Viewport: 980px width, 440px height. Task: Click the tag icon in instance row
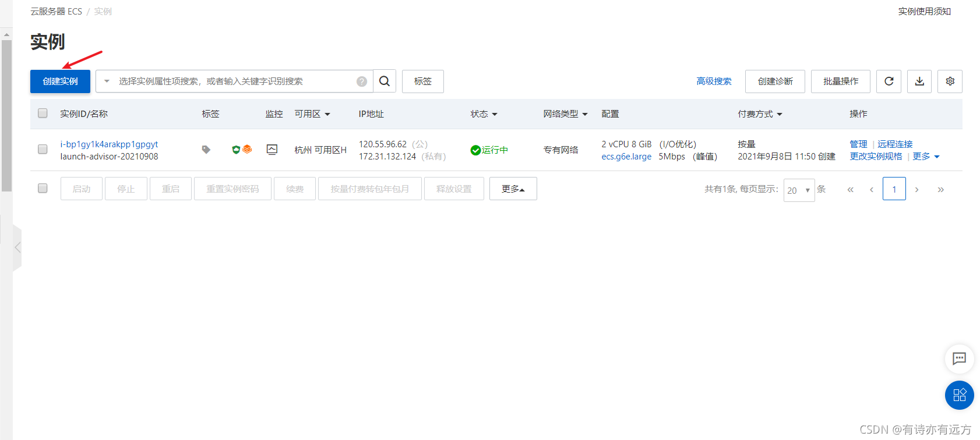tap(206, 150)
